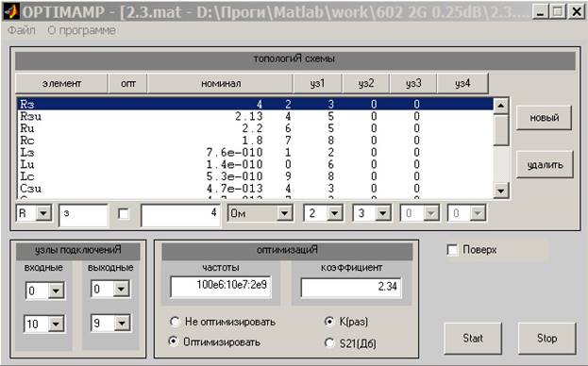Click the частоты input field
The width and height of the screenshot is (588, 366).
pos(221,286)
